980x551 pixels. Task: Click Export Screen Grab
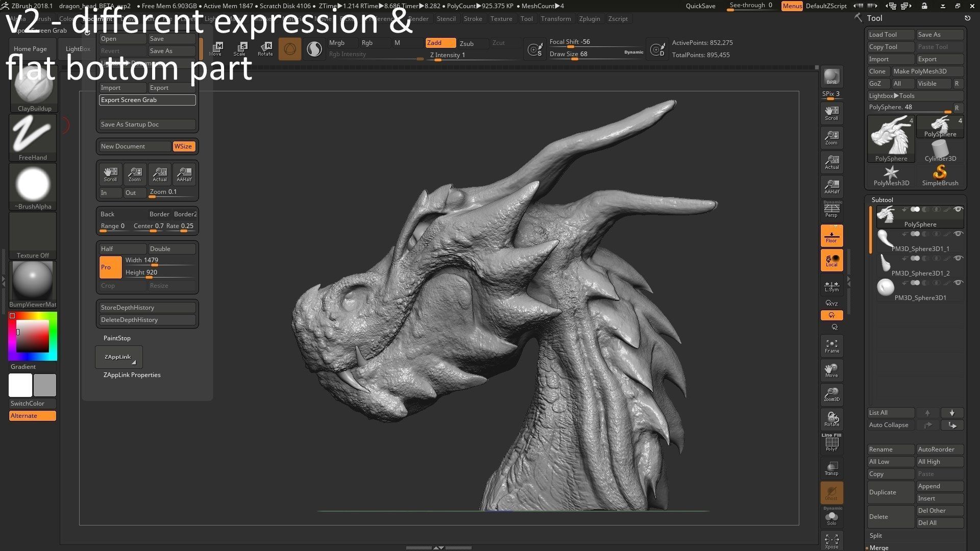tap(147, 100)
